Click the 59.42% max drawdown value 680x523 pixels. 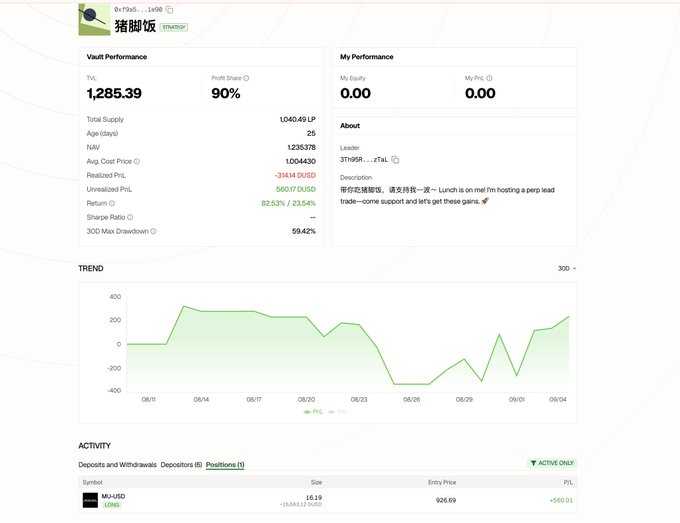[304, 231]
